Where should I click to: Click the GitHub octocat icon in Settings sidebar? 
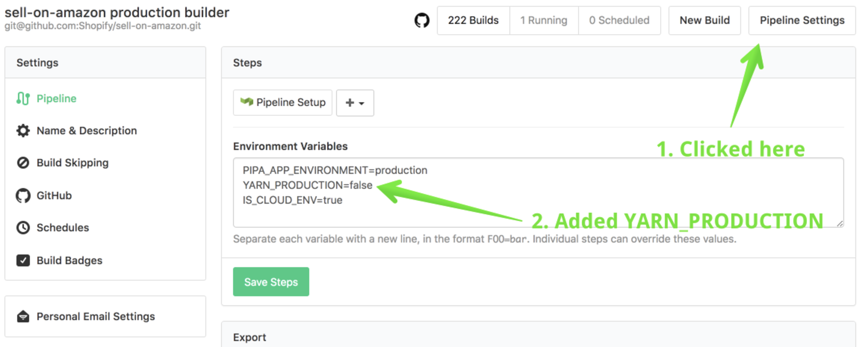(x=23, y=196)
